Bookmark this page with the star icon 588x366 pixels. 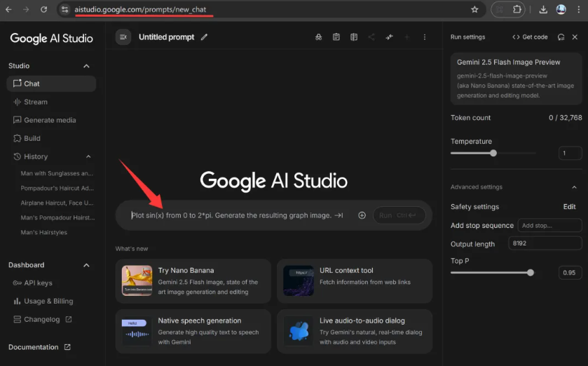pyautogui.click(x=474, y=10)
